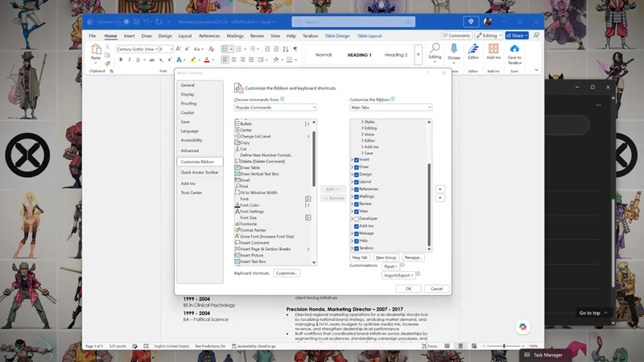The width and height of the screenshot is (644, 362).
Task: Open Customize the Ribbon Main Tabs dropdown
Action: pos(390,107)
